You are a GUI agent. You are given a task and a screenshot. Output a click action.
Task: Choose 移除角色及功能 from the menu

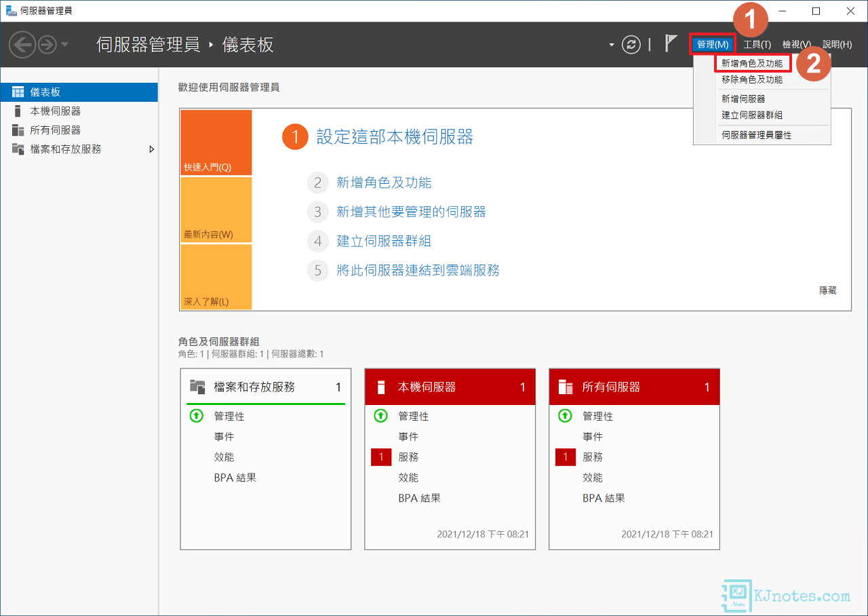pyautogui.click(x=752, y=79)
